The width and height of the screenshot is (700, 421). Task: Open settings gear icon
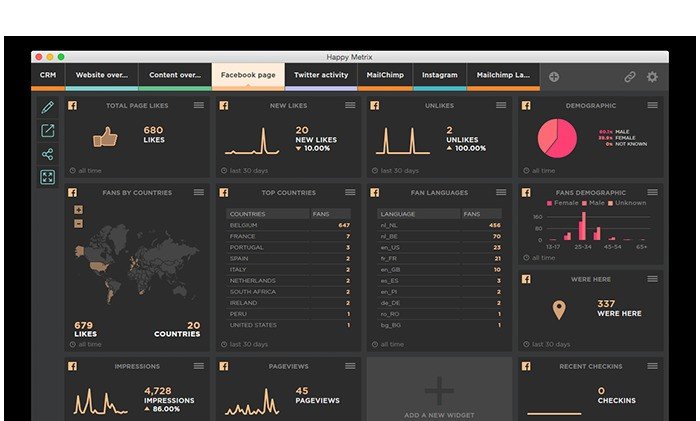652,77
